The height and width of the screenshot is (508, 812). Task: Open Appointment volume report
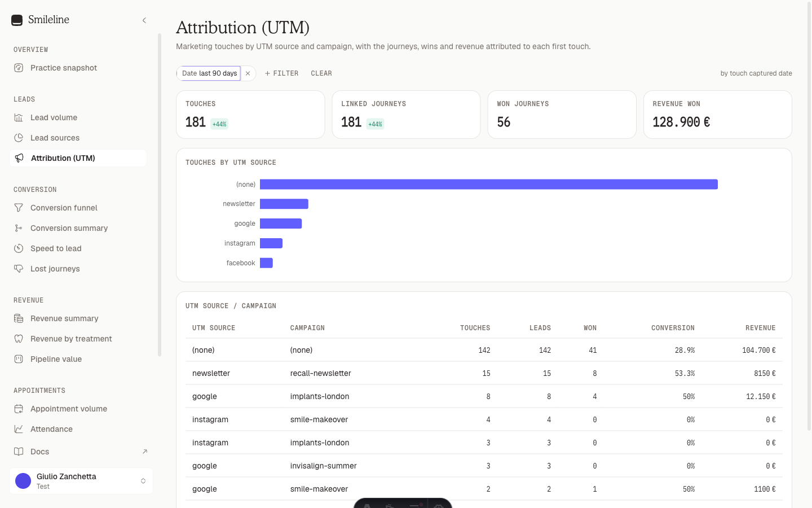[78, 409]
